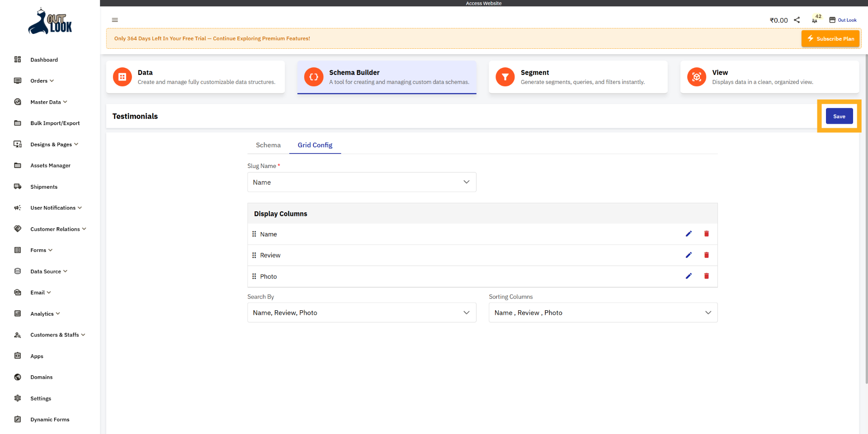Open the Slug Name dropdown
This screenshot has width=868, height=434.
pos(361,182)
